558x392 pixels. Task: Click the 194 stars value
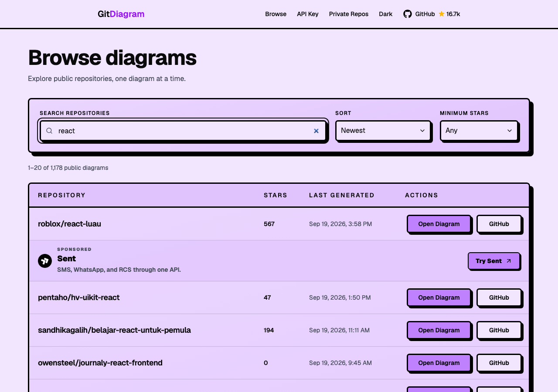269,330
